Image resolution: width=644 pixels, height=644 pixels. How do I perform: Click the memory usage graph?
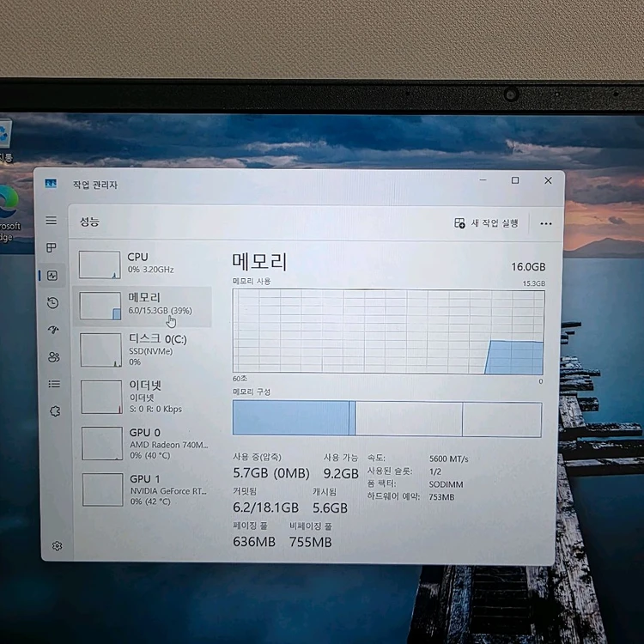point(388,331)
